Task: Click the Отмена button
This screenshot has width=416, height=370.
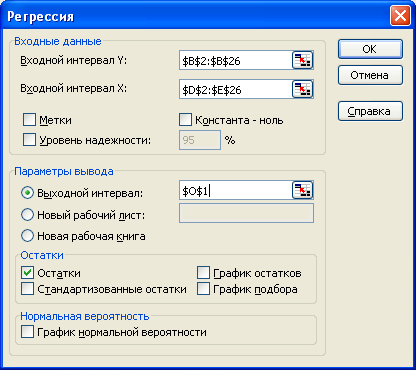Action: tap(370, 75)
